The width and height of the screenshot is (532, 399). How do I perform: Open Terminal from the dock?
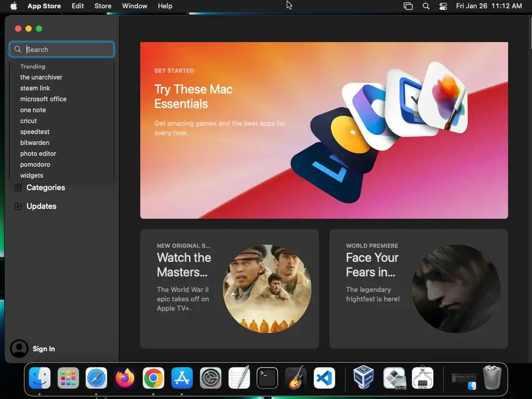(268, 378)
